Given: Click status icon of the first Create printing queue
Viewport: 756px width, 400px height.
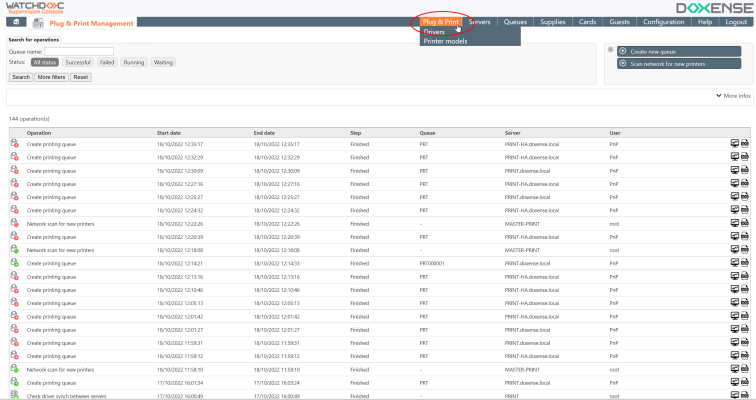Looking at the screenshot, I should (x=15, y=144).
